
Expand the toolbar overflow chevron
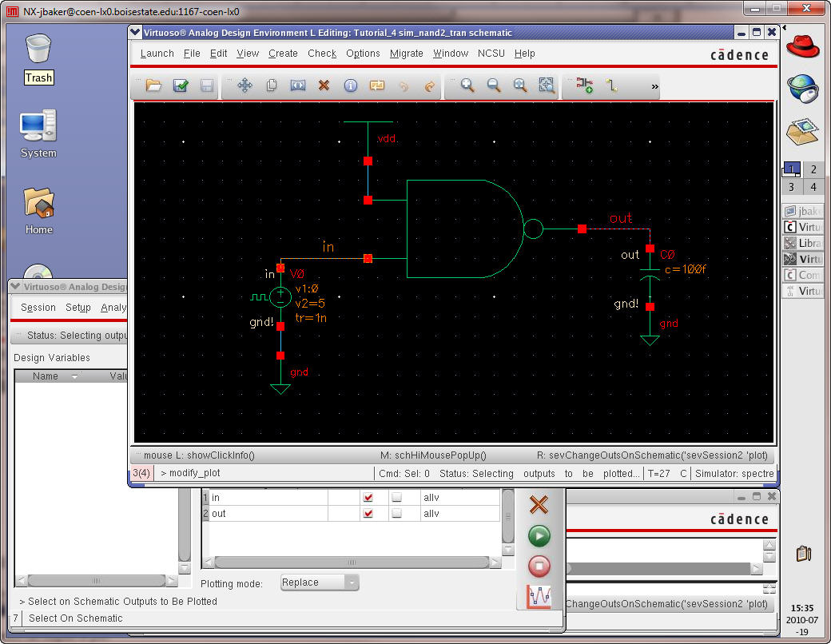tap(655, 86)
